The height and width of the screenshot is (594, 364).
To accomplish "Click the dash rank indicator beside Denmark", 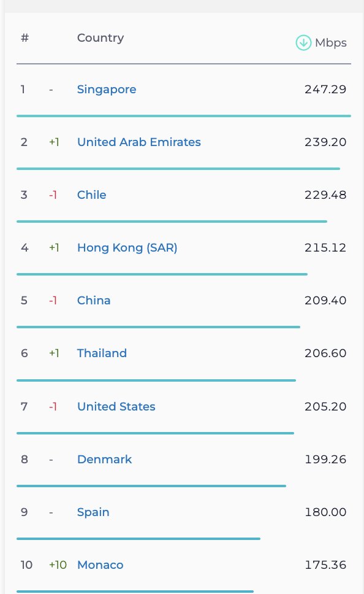I will 51,459.
